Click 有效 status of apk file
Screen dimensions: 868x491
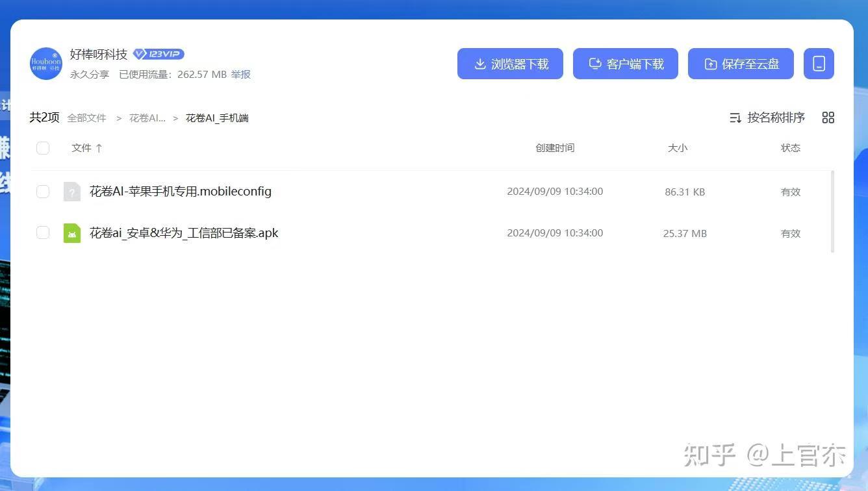coord(791,233)
